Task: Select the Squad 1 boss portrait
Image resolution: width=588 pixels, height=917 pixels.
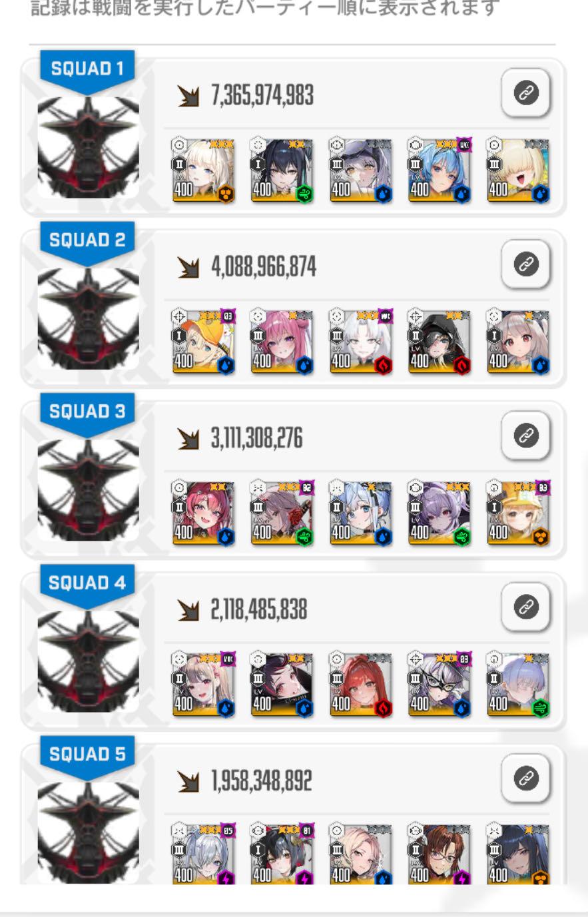Action: 88,147
